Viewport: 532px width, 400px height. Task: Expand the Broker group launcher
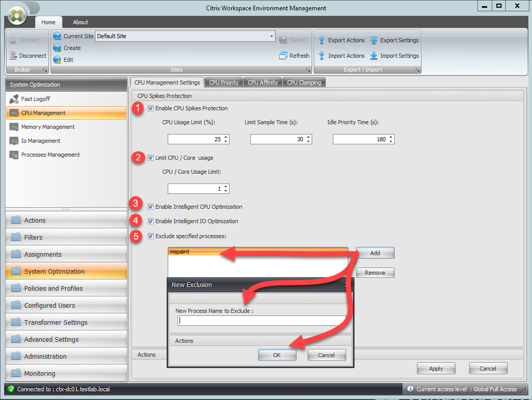(x=45, y=70)
